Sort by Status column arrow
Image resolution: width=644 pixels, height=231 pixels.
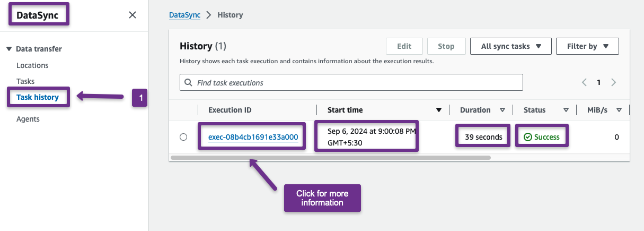[x=566, y=110]
